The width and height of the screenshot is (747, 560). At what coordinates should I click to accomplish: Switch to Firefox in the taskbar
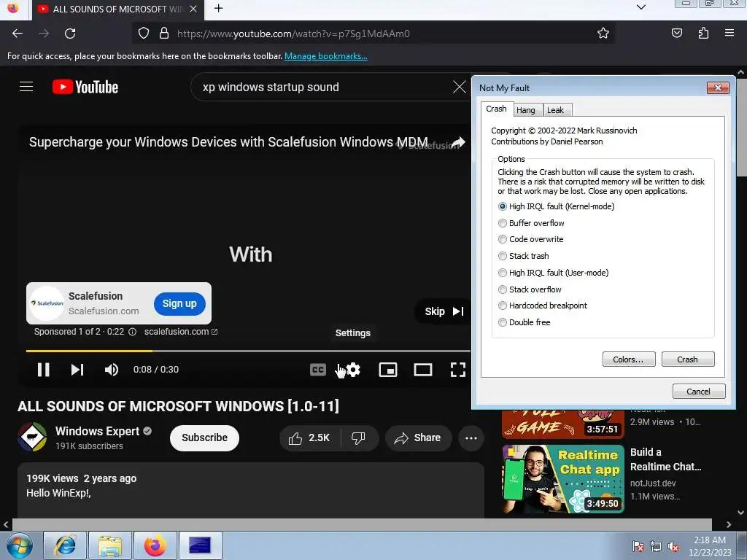point(155,545)
